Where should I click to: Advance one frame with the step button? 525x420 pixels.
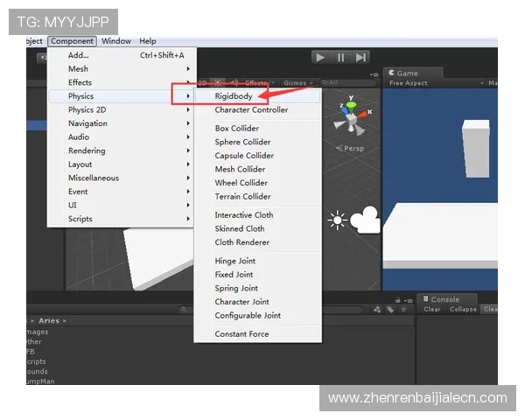[x=360, y=58]
